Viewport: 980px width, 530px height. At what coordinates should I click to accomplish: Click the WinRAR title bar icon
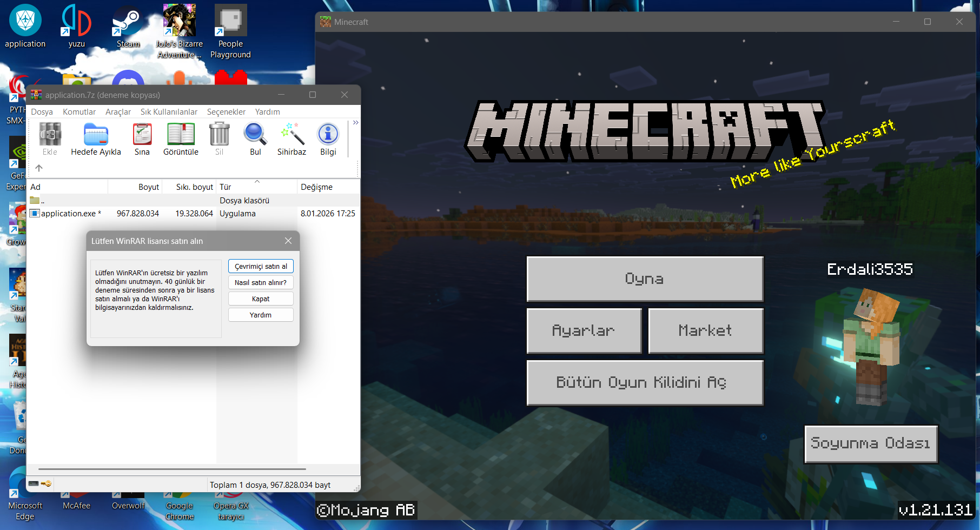(x=36, y=95)
